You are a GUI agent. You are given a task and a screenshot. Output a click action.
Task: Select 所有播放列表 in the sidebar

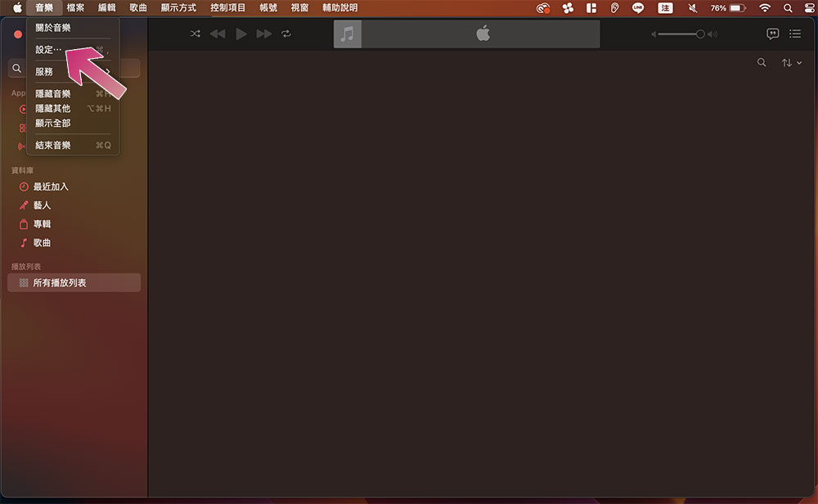tap(74, 283)
